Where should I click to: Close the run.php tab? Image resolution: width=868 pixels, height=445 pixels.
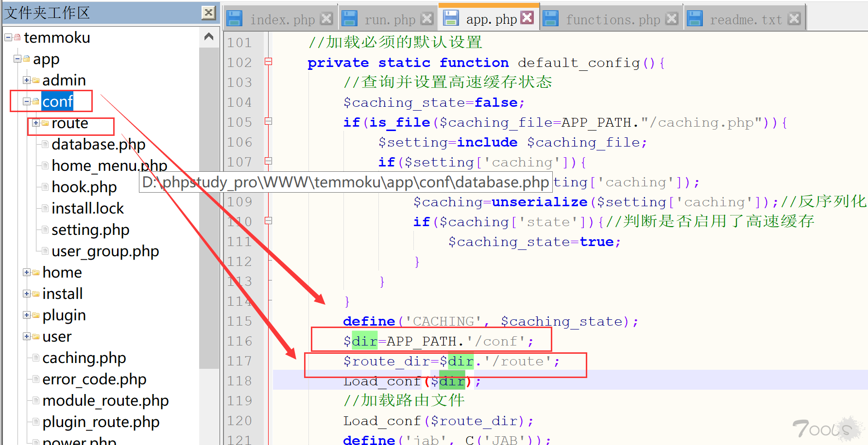point(427,18)
